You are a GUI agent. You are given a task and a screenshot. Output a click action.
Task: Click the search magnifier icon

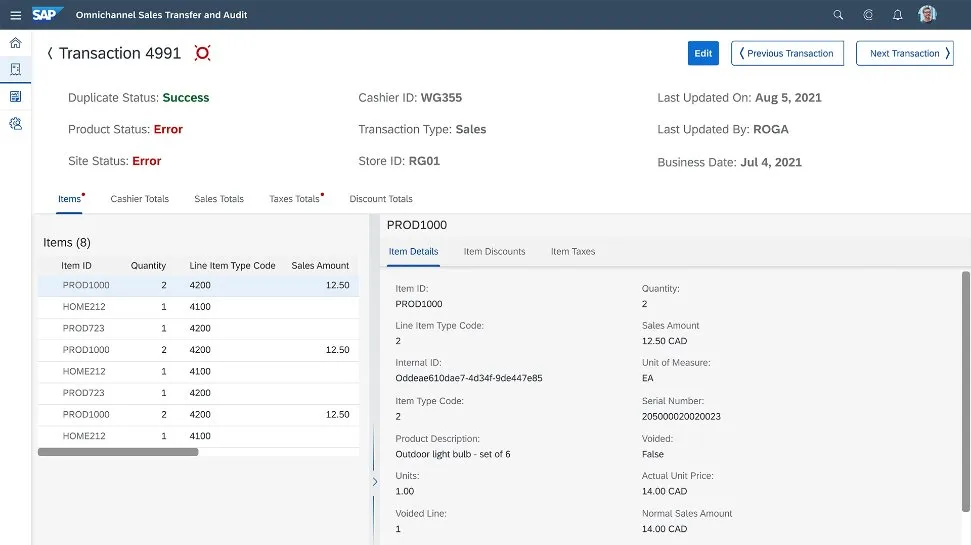[838, 15]
